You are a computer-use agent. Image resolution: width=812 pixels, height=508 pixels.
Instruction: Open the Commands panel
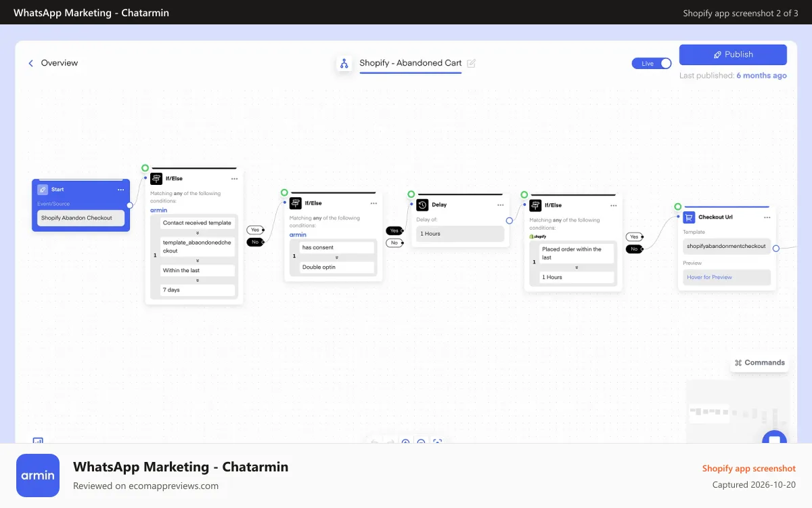(760, 362)
